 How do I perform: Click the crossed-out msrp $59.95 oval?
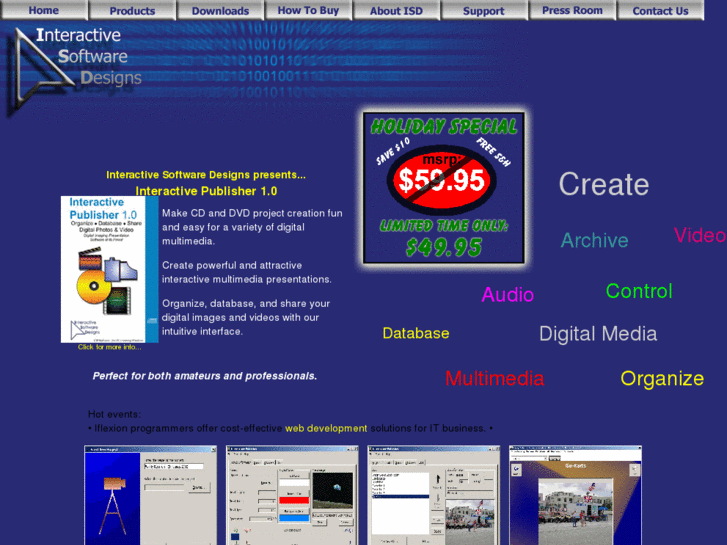point(441,180)
